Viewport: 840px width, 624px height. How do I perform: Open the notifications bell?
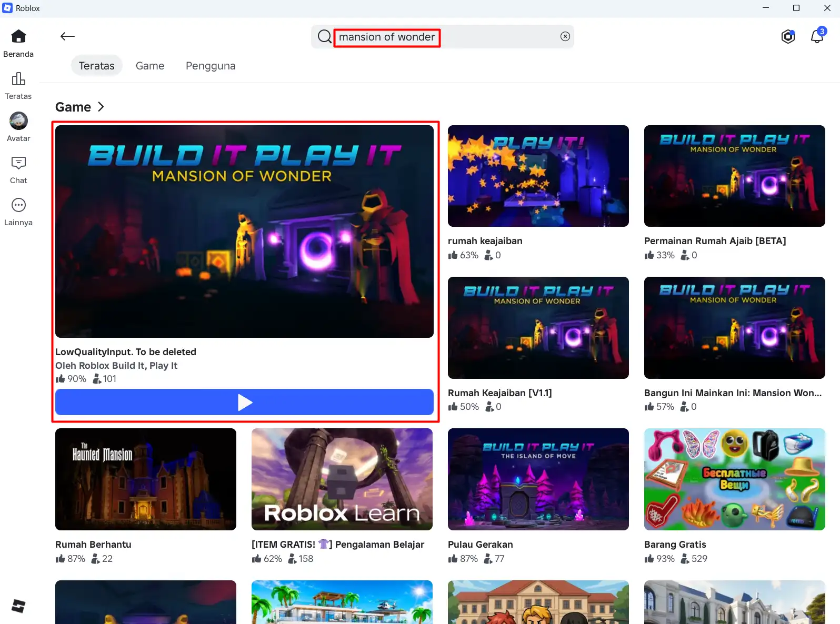pyautogui.click(x=817, y=36)
